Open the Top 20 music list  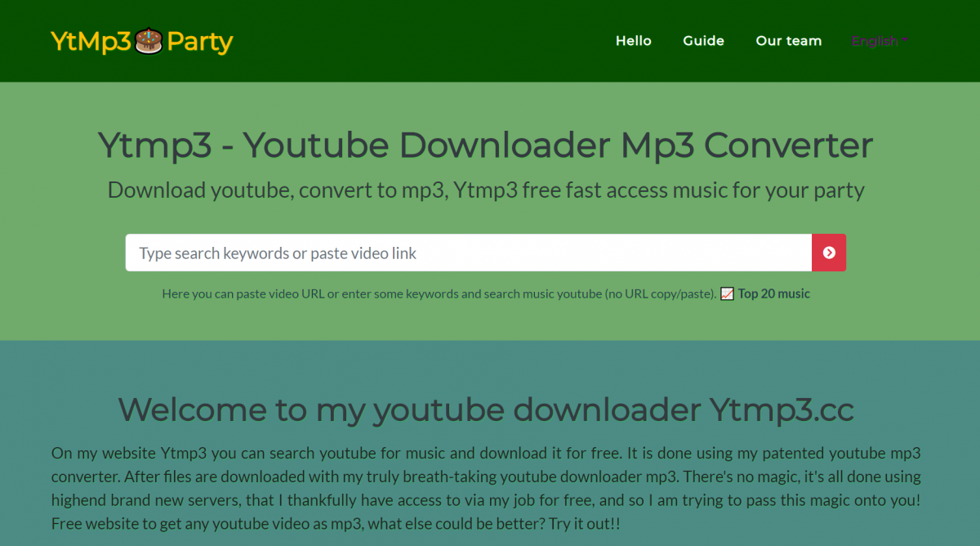click(x=773, y=293)
